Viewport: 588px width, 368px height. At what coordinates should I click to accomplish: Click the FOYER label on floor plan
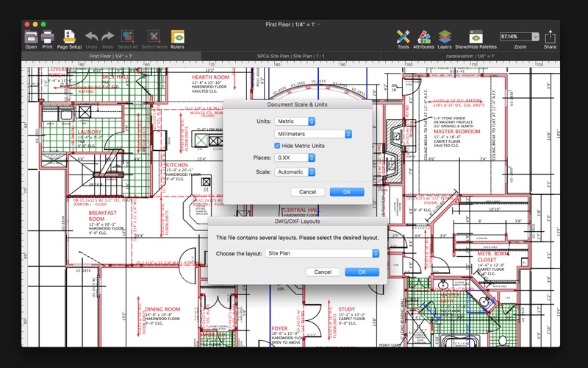click(x=279, y=328)
